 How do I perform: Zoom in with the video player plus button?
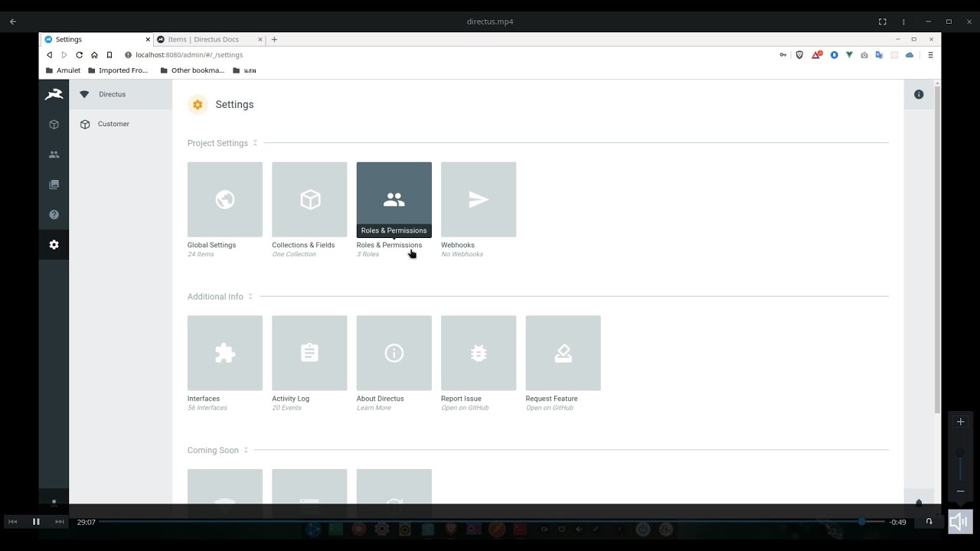coord(961,422)
